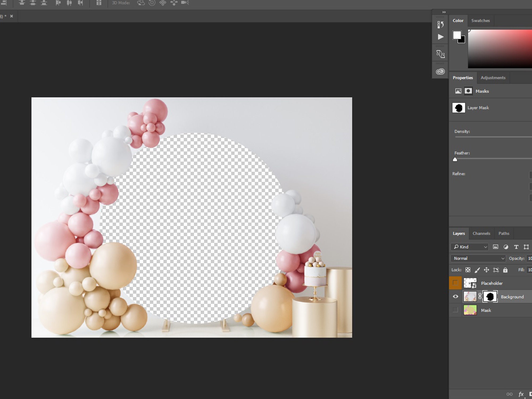Hide the Background layer
Screen dimensions: 532x399
point(455,297)
